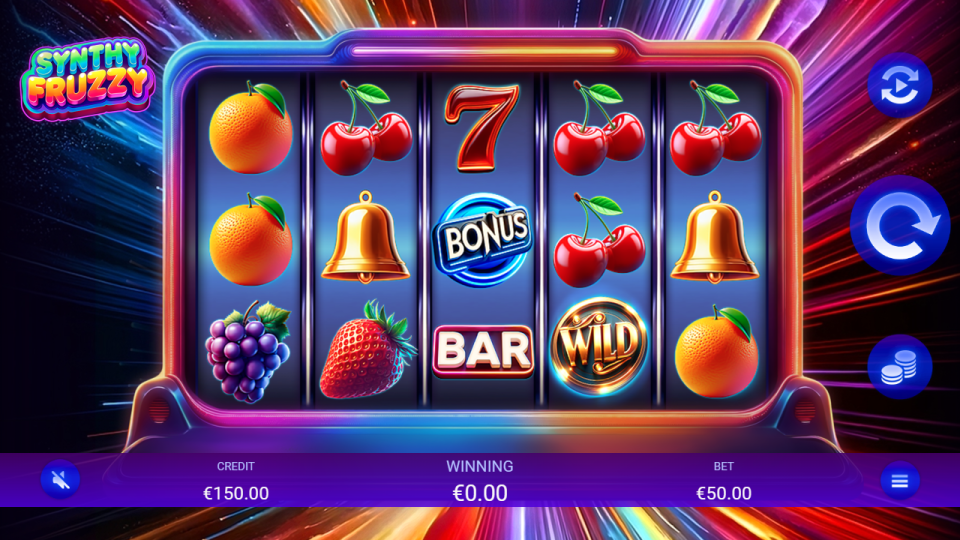Click the top orange in first reel

pos(250,127)
